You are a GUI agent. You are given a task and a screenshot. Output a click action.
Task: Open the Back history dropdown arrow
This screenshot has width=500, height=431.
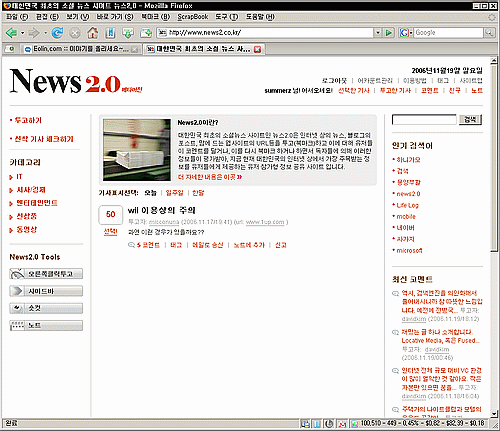[x=22, y=33]
